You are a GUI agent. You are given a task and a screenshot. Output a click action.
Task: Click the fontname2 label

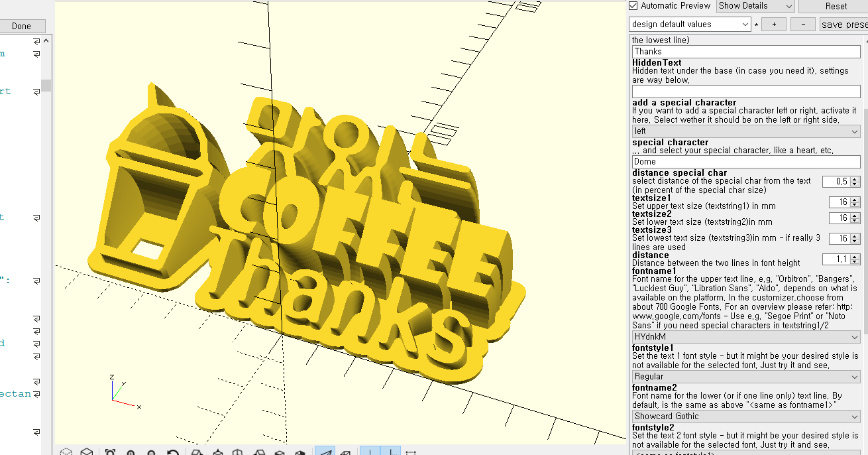pos(654,387)
